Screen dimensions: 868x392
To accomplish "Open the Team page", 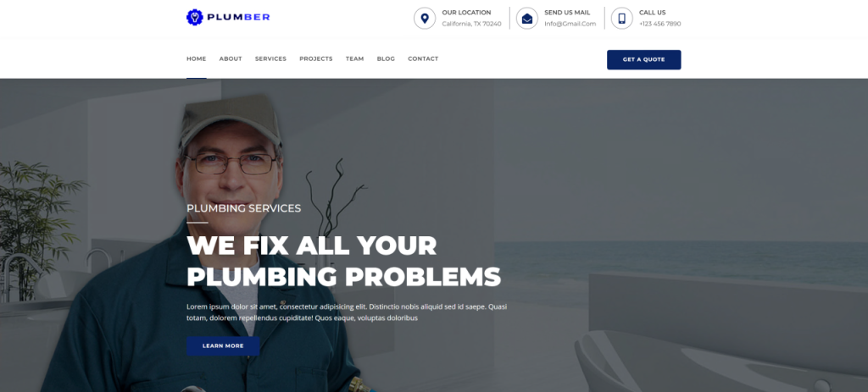I will pyautogui.click(x=355, y=58).
